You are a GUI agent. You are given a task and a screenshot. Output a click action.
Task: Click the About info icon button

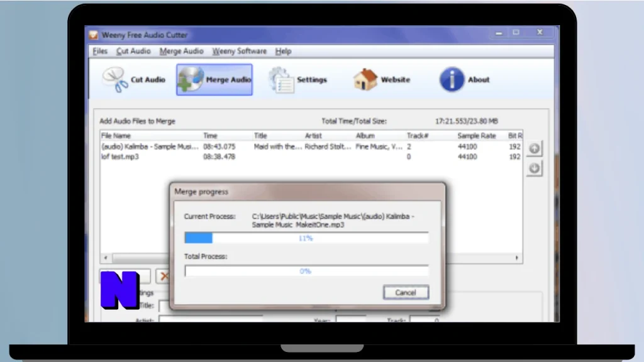[x=465, y=80]
